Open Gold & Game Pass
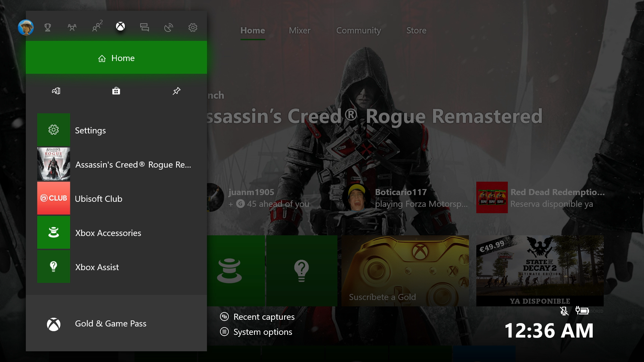 point(110,323)
